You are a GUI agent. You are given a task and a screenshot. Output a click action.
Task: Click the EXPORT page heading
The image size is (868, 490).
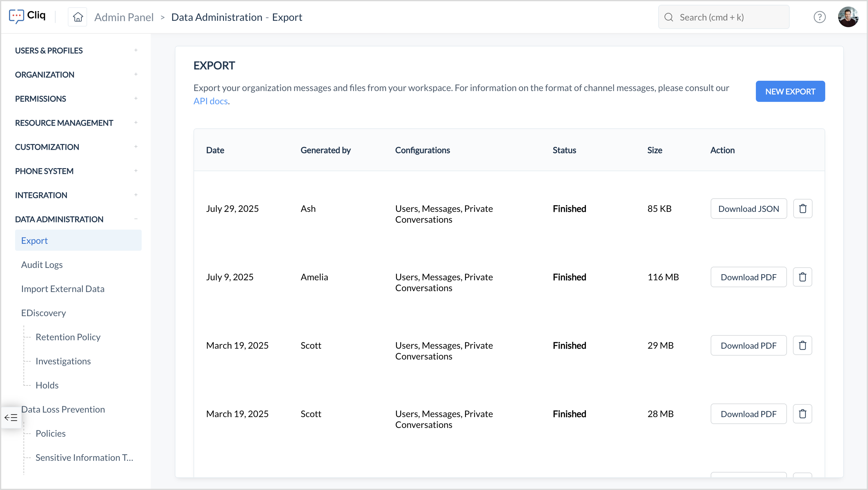(x=214, y=65)
